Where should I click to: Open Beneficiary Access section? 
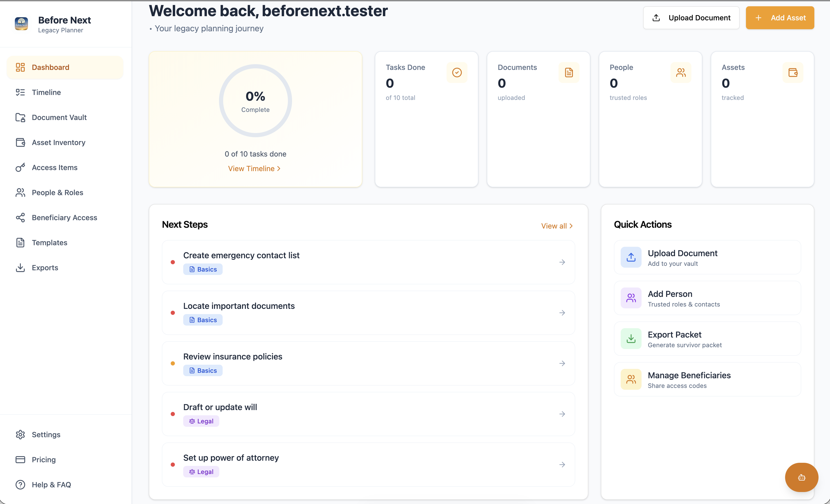65,218
